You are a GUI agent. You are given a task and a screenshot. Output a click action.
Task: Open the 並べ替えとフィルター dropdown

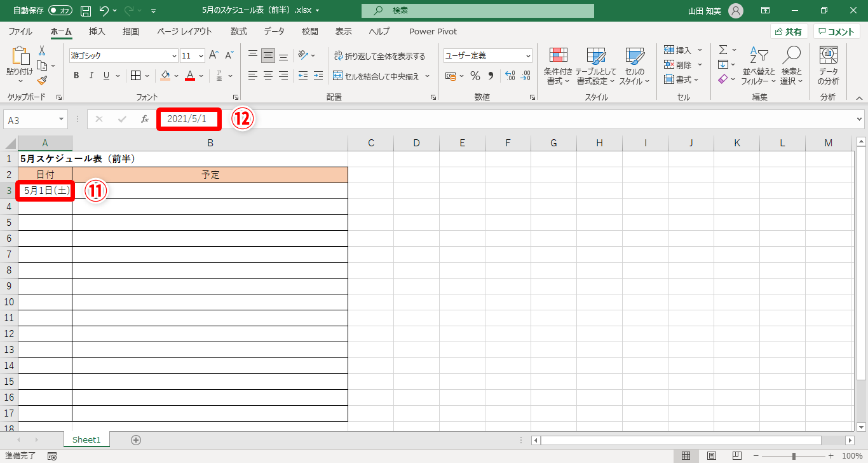(759, 66)
